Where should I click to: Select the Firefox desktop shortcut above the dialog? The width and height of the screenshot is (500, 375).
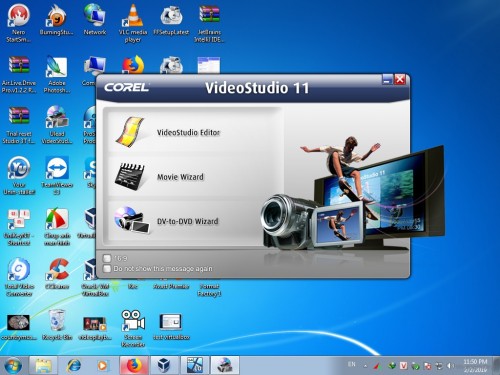point(133,65)
